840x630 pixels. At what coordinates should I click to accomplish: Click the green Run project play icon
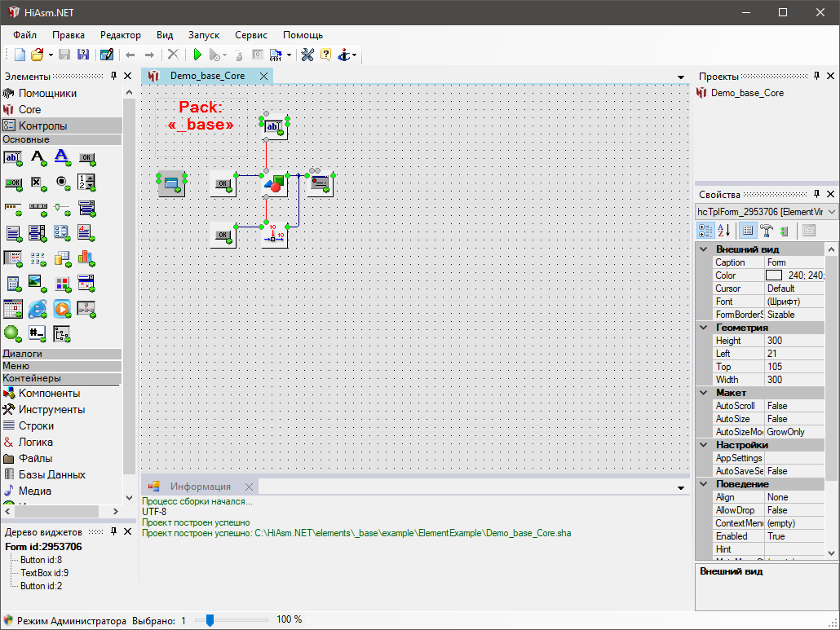(x=197, y=55)
